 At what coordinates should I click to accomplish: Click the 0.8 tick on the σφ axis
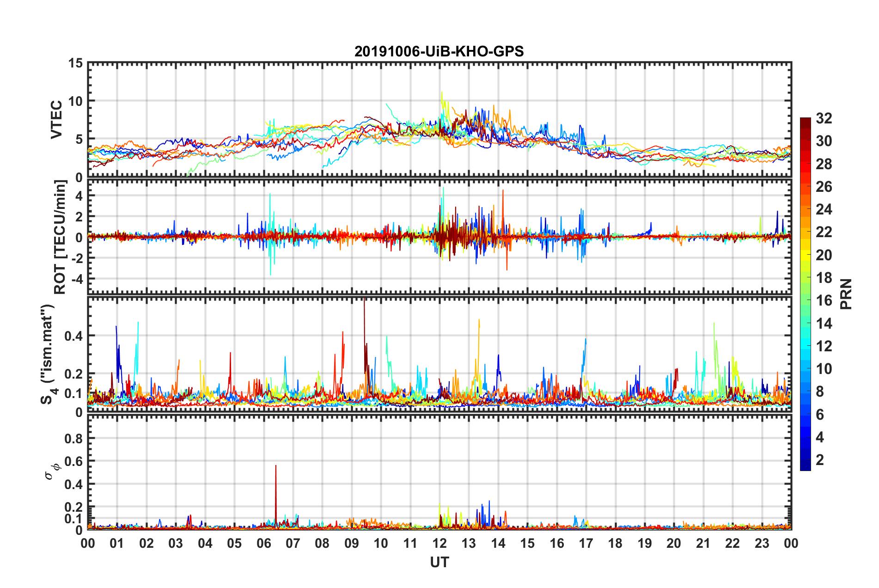(74, 438)
